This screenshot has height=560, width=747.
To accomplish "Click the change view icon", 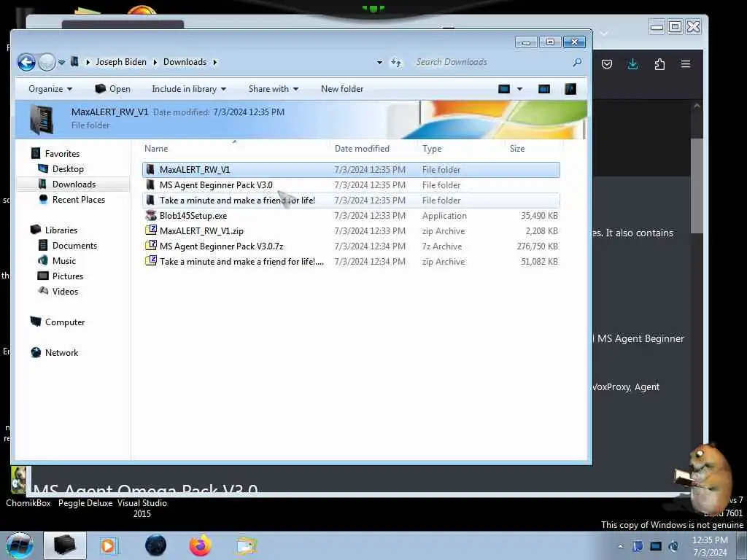I will pos(504,89).
